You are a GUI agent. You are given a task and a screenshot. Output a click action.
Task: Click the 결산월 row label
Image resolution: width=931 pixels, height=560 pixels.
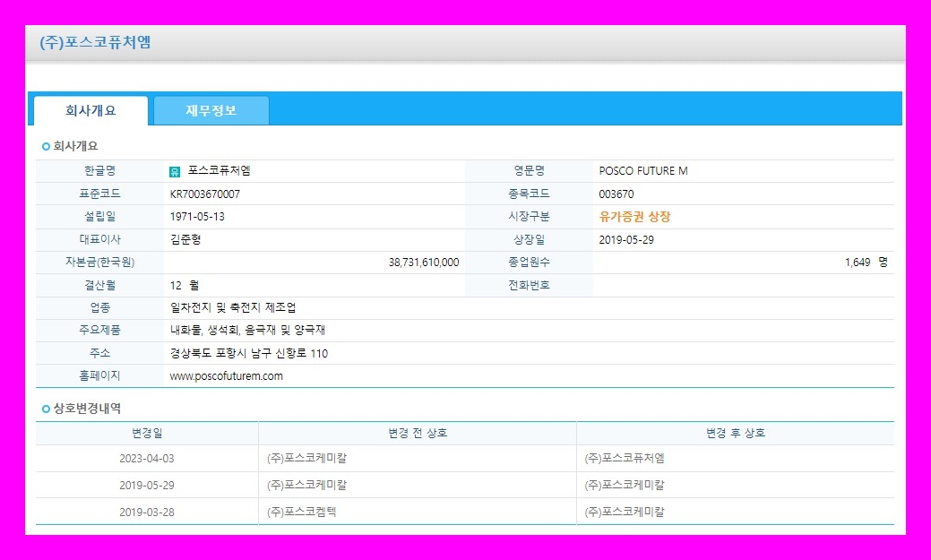(99, 285)
